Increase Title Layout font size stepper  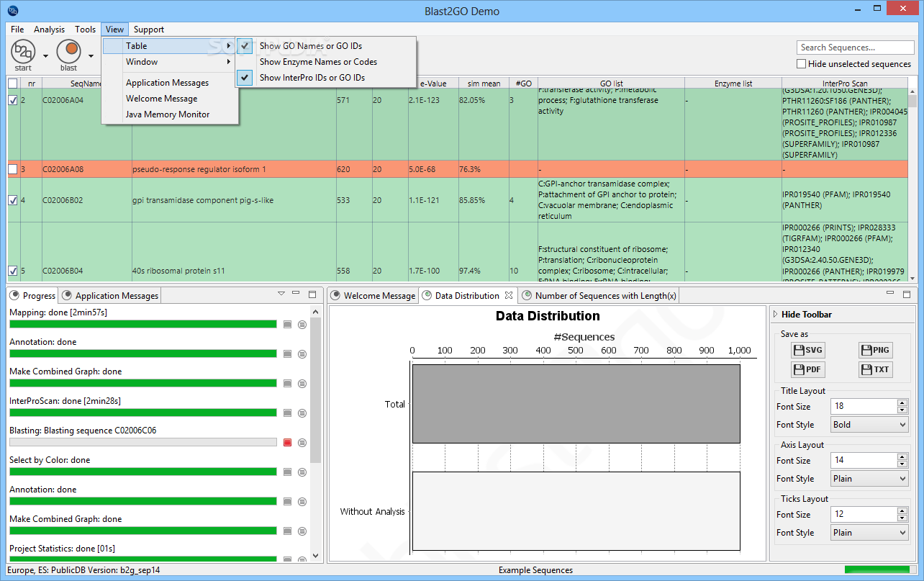902,403
